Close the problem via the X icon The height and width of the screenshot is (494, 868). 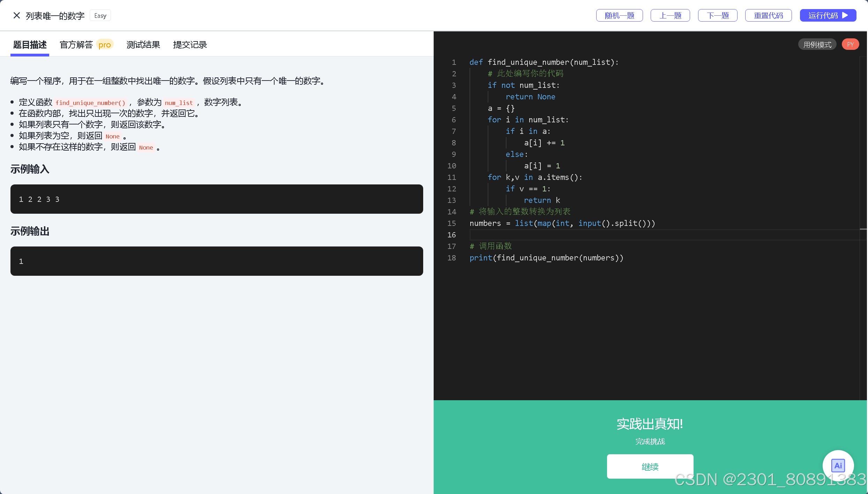[16, 15]
